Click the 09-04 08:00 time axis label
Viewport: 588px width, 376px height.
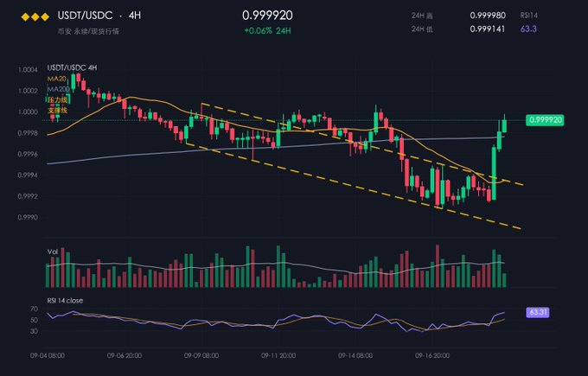48,355
